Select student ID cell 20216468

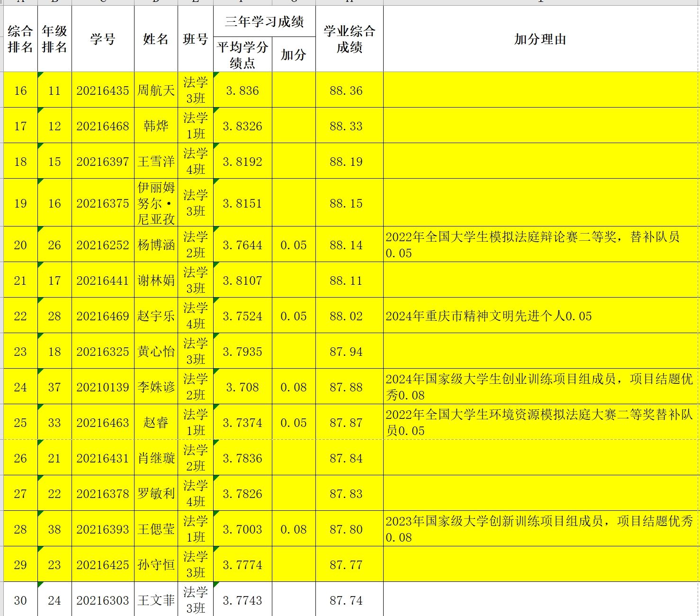103,126
